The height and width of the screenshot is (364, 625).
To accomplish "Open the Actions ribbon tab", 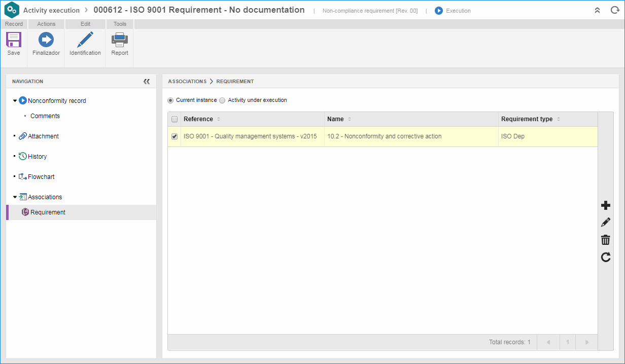I will (x=46, y=24).
